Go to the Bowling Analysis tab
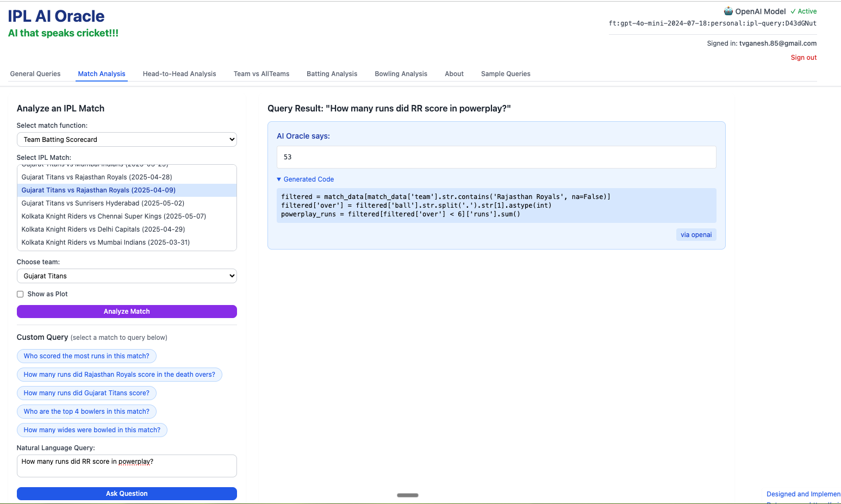 401,74
